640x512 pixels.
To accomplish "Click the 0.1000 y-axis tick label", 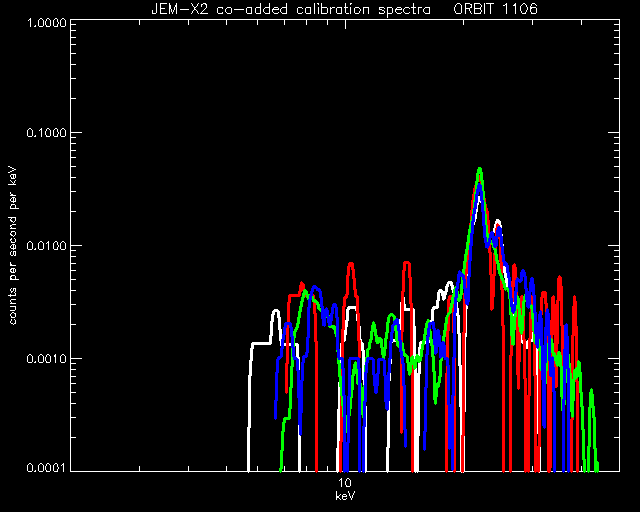I will [46, 133].
